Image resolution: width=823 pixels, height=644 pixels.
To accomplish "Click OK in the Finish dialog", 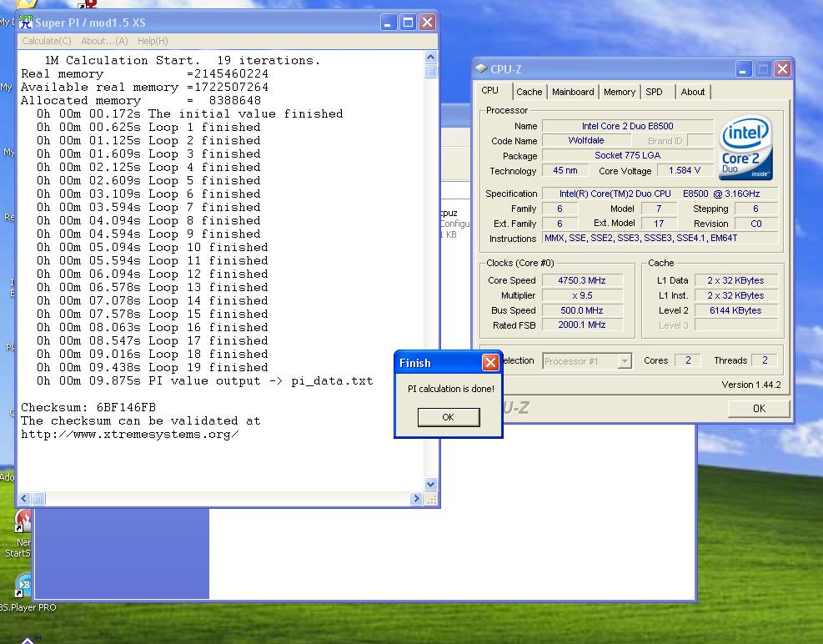I will click(449, 417).
